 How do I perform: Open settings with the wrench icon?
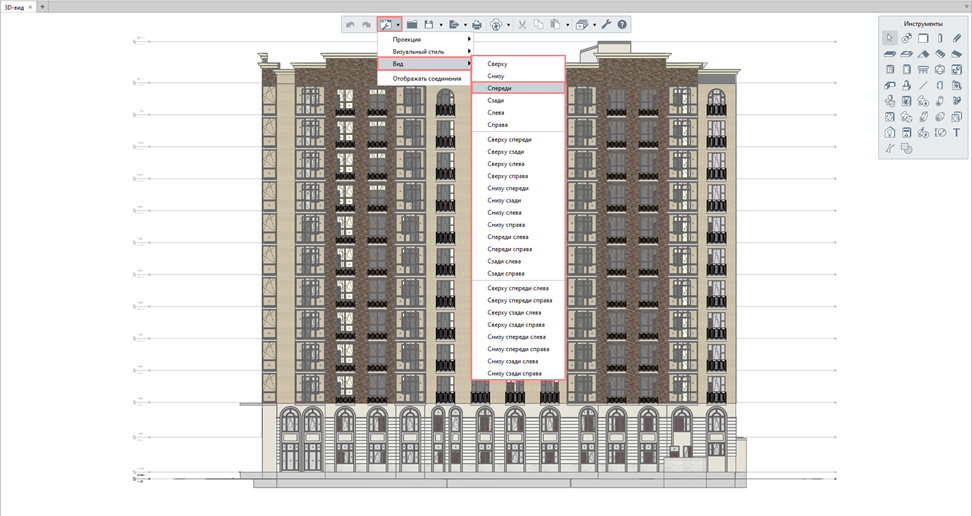point(606,25)
